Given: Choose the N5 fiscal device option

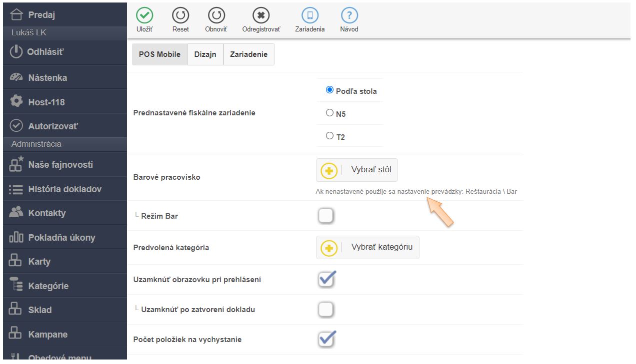Looking at the screenshot, I should 329,113.
